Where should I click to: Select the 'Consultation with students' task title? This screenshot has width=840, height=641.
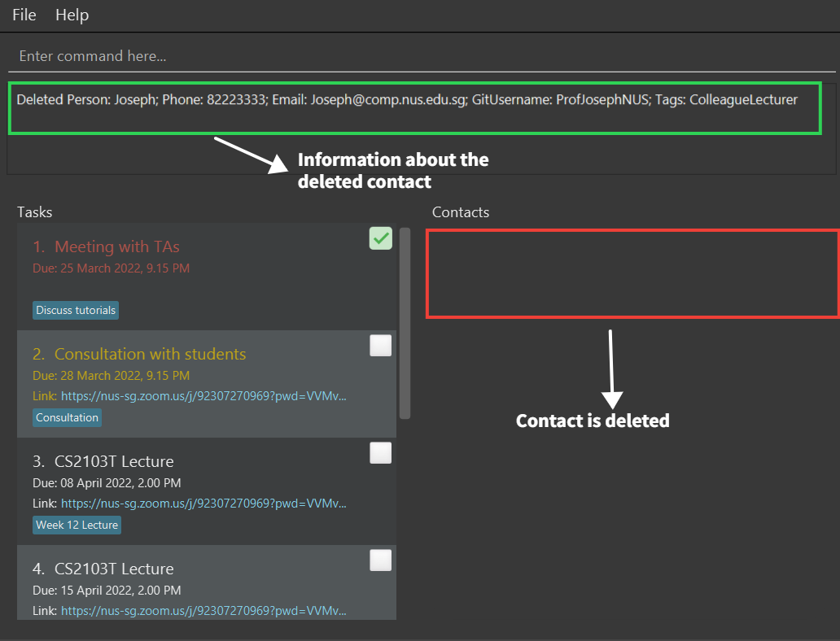150,354
